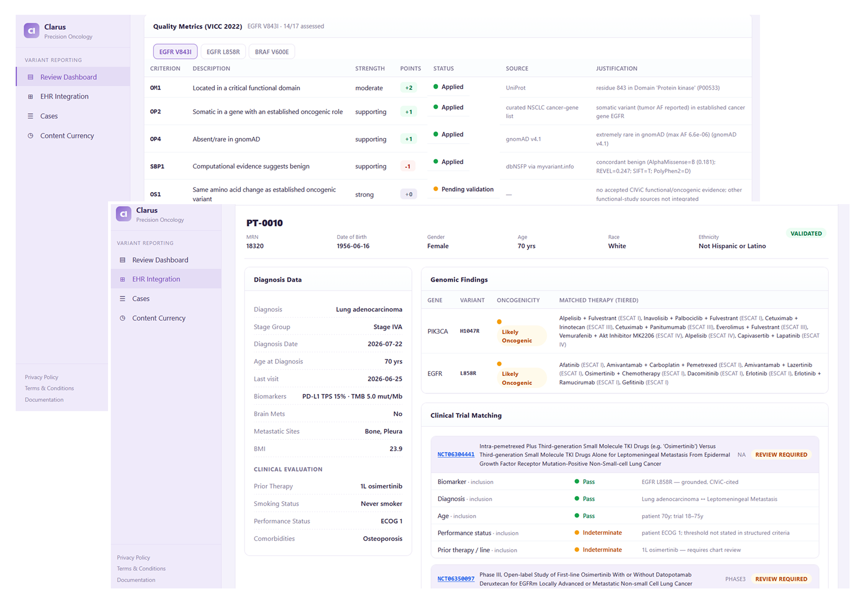The image size is (868, 606).
Task: Click MRN value 18320
Action: pyautogui.click(x=255, y=246)
